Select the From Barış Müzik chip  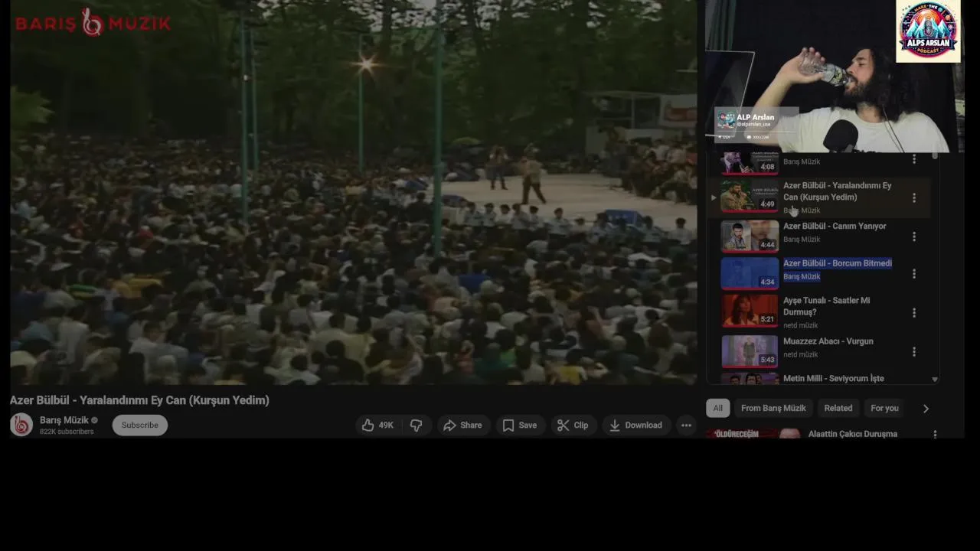[x=773, y=408]
